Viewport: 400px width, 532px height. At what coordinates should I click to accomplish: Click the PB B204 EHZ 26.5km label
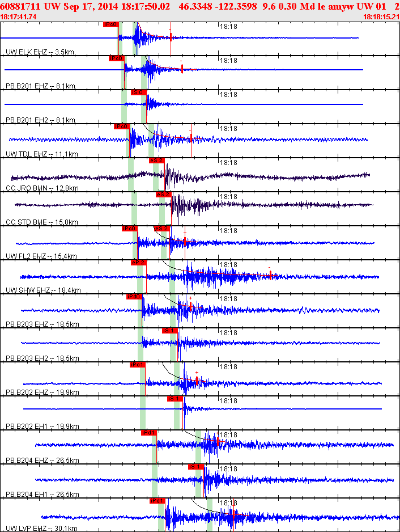tap(42, 461)
